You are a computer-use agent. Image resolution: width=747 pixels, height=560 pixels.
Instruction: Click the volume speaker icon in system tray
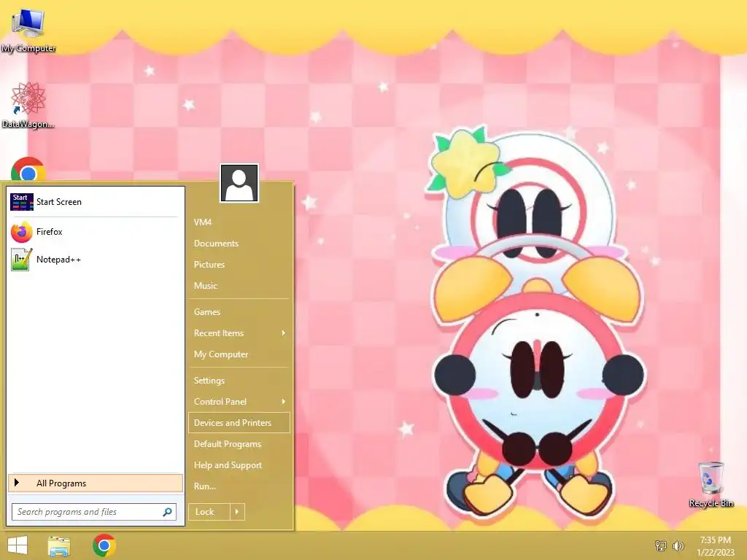(678, 545)
